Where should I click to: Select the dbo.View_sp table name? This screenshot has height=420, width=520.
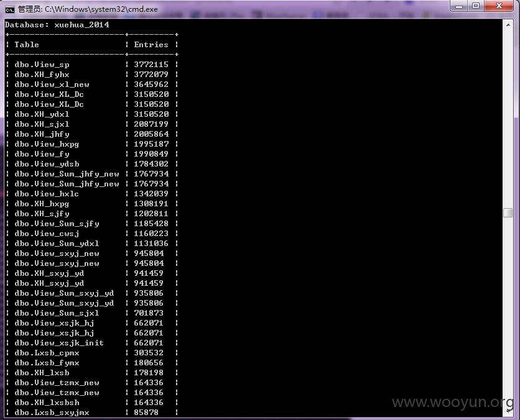pos(42,65)
